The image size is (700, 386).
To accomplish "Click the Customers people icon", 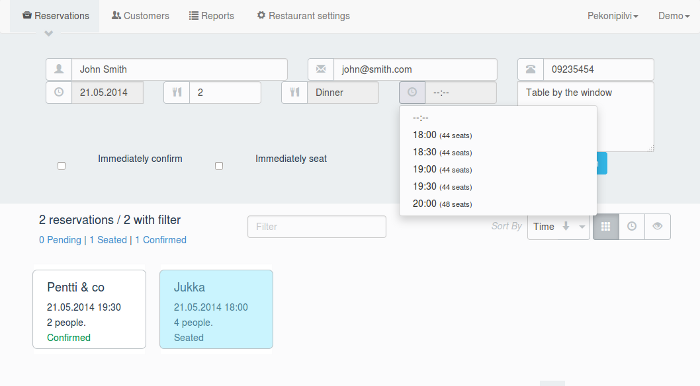I will (116, 16).
